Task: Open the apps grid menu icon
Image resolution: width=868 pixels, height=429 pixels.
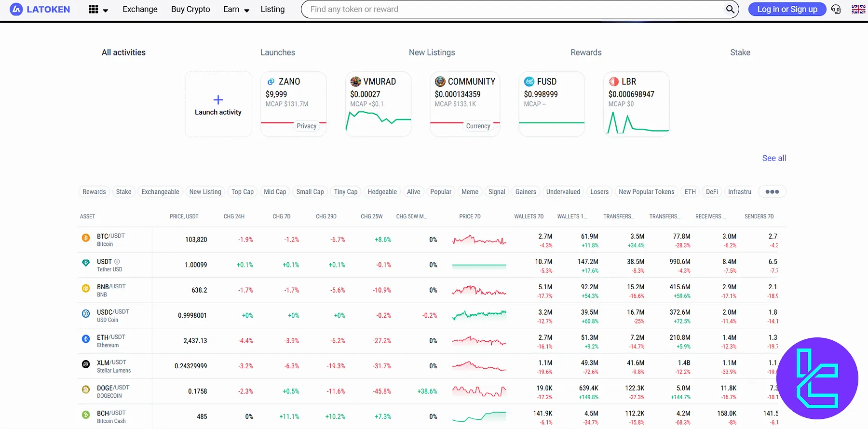Action: coord(94,9)
